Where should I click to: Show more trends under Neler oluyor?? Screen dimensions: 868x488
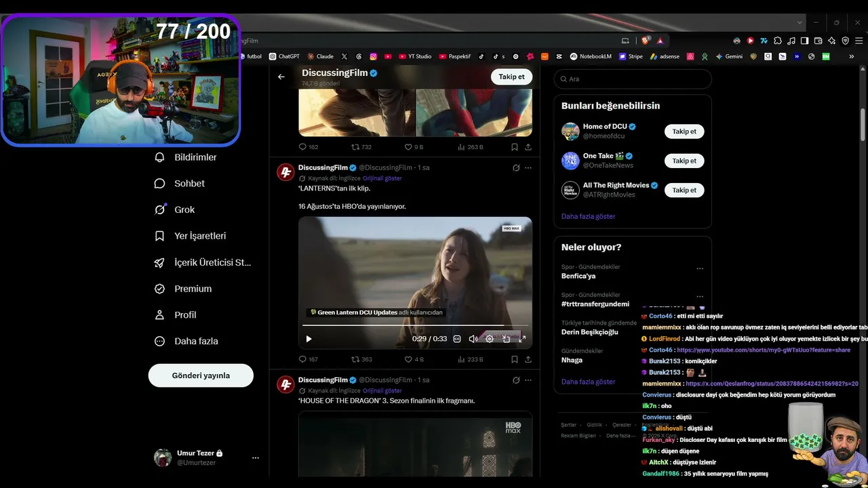click(x=588, y=382)
